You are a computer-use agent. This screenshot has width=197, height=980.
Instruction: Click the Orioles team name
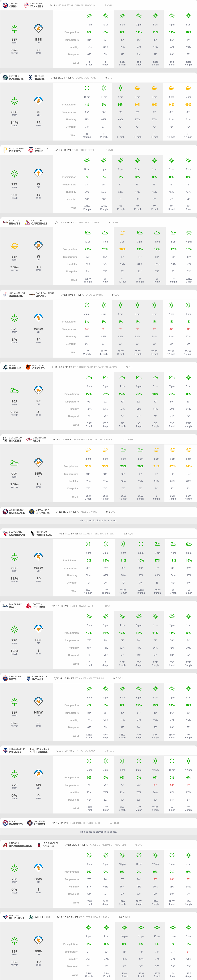pos(39,368)
